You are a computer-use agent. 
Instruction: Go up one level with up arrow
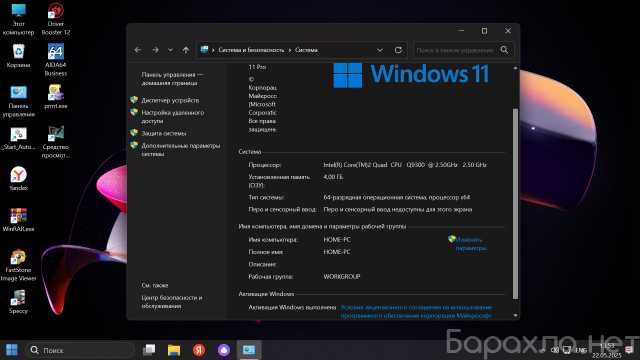pyautogui.click(x=186, y=50)
